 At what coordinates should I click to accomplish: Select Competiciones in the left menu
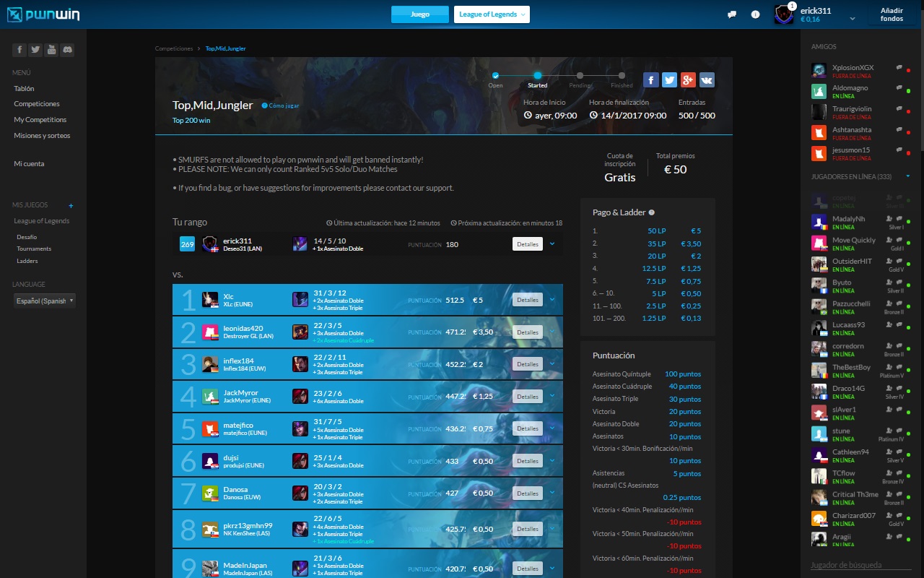35,104
